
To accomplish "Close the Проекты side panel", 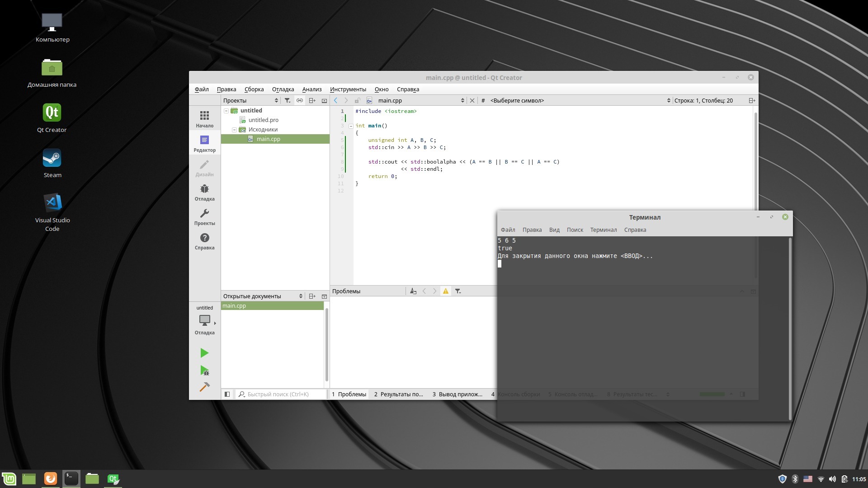I will [324, 100].
